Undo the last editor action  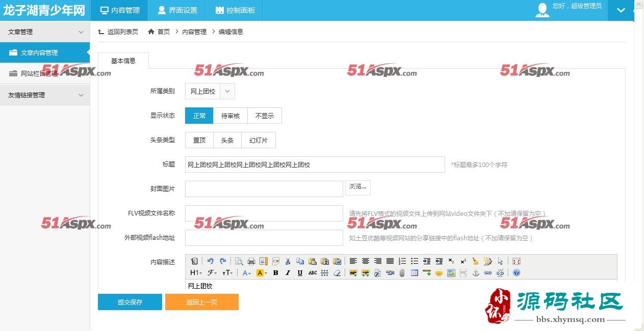(210, 261)
